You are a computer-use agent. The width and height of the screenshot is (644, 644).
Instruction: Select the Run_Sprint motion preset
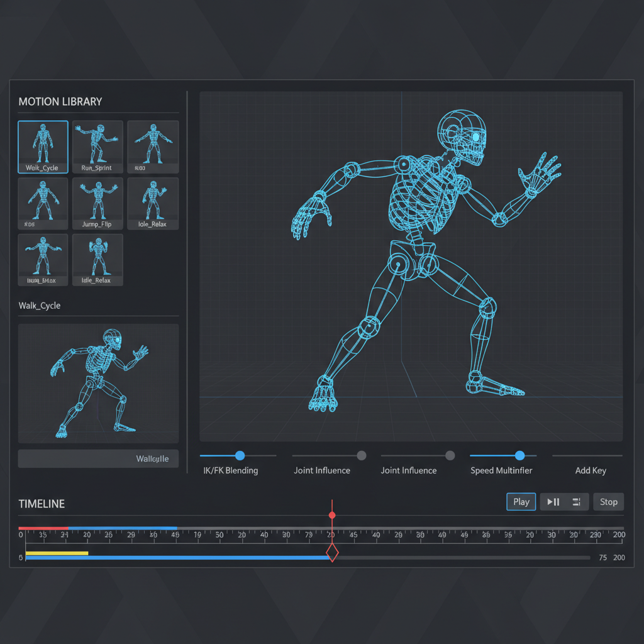(97, 146)
